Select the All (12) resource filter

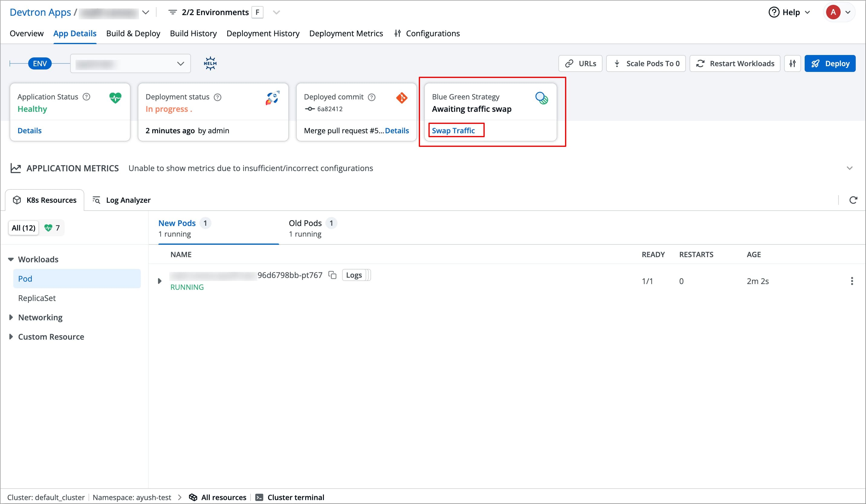click(23, 228)
